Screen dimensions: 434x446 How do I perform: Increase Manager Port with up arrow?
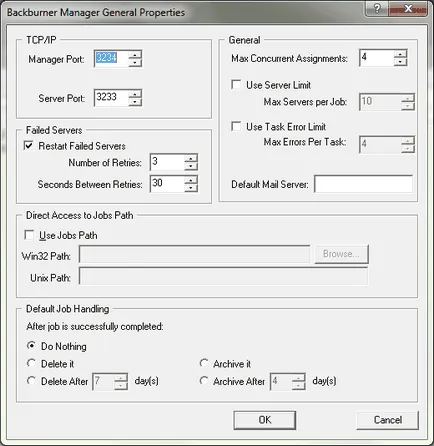(135, 54)
